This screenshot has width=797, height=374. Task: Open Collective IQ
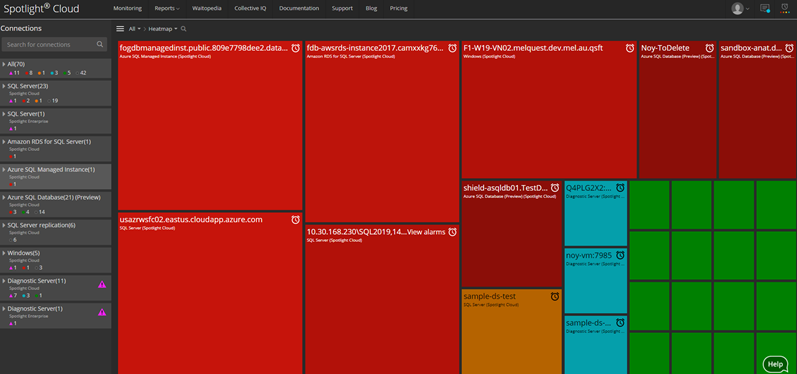pos(251,9)
